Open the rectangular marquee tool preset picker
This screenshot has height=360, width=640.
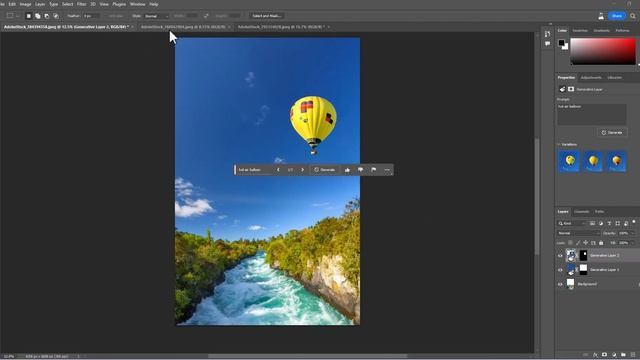(x=12, y=16)
